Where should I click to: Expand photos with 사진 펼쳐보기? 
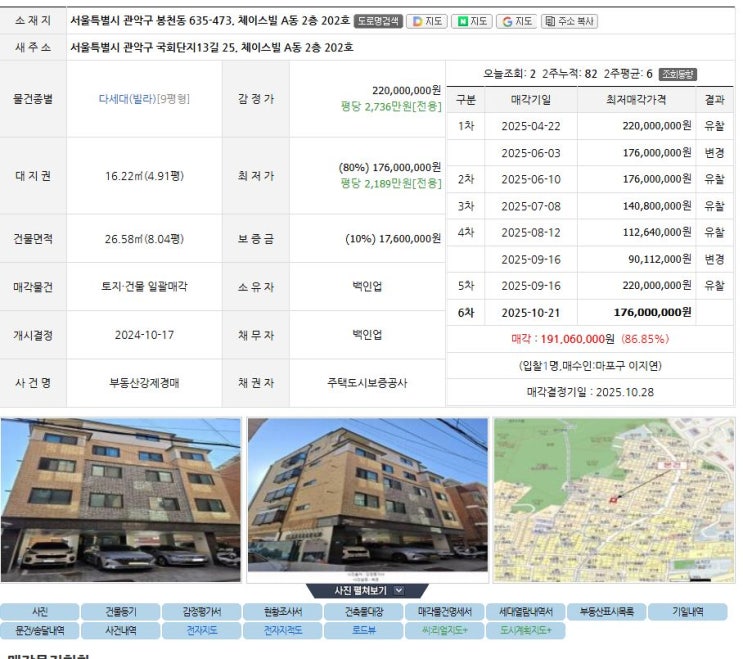click(x=368, y=590)
